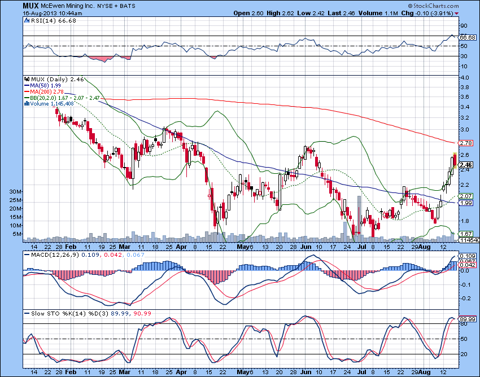Click the line icon beside RSI(14)
The image size is (480, 377).
click(27, 21)
